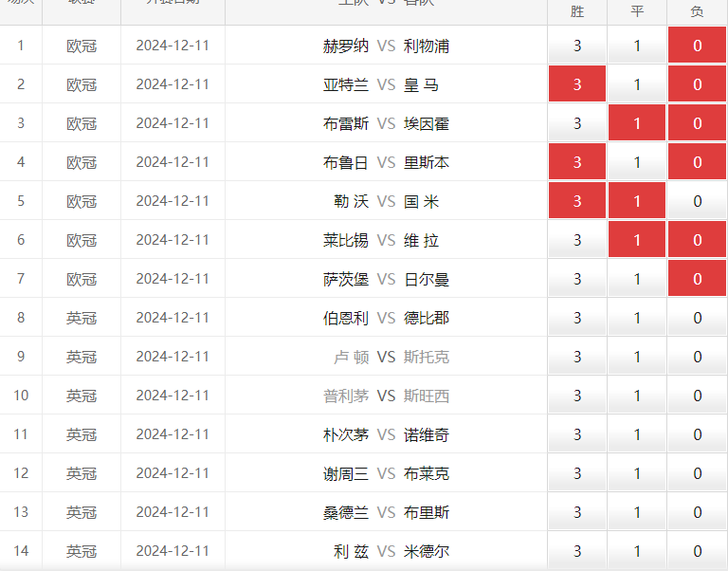Select draw (1) for 亚特兰 VS 皇马
Image resolution: width=728 pixels, height=571 pixels.
637,84
